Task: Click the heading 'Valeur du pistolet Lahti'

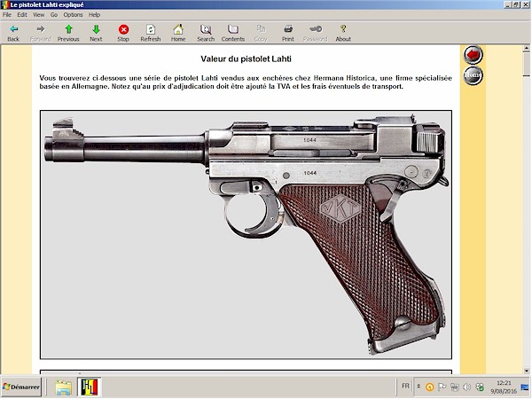Action: 246,59
